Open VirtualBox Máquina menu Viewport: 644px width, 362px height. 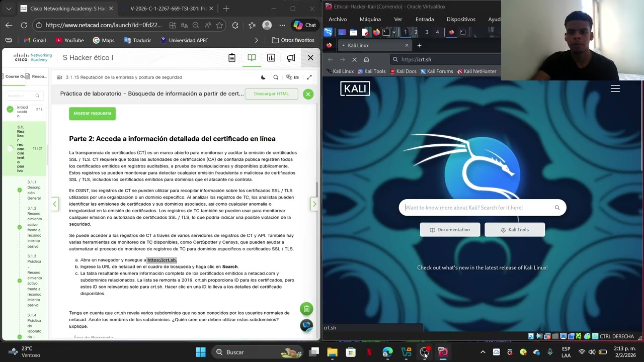point(370,19)
